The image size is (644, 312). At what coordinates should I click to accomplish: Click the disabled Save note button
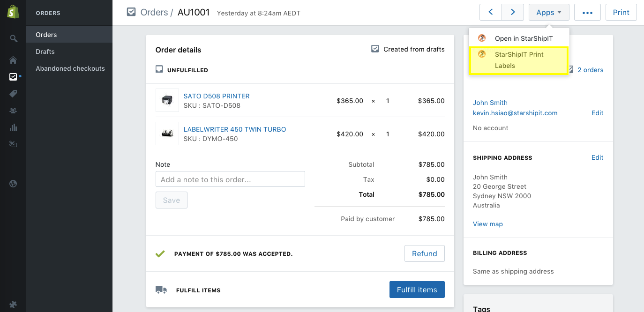(x=171, y=200)
